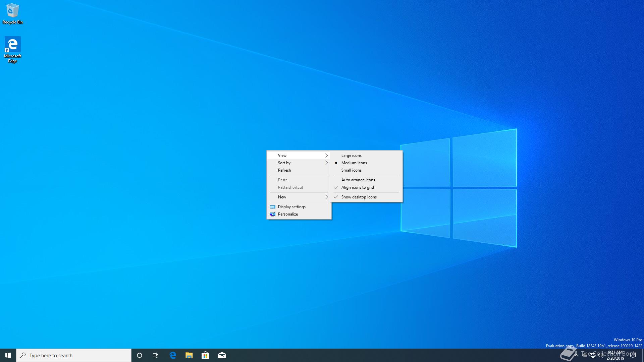Image resolution: width=644 pixels, height=362 pixels.
Task: Toggle Show desktop icons
Action: (359, 197)
